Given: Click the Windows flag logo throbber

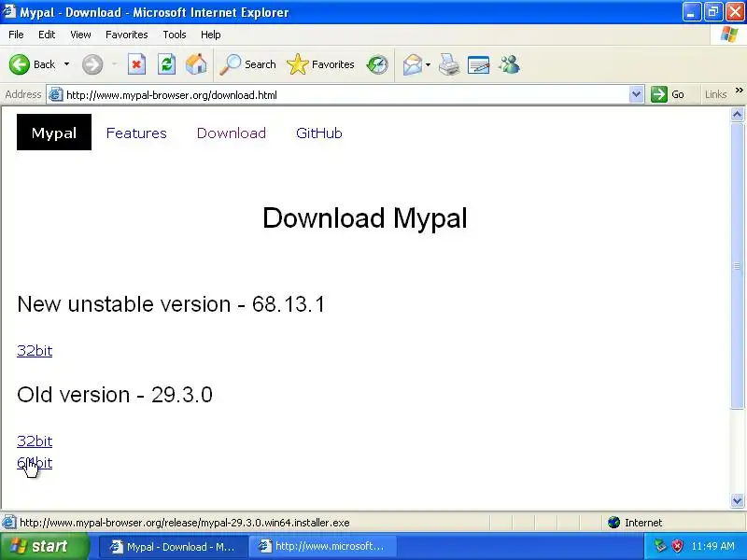Looking at the screenshot, I should [729, 35].
